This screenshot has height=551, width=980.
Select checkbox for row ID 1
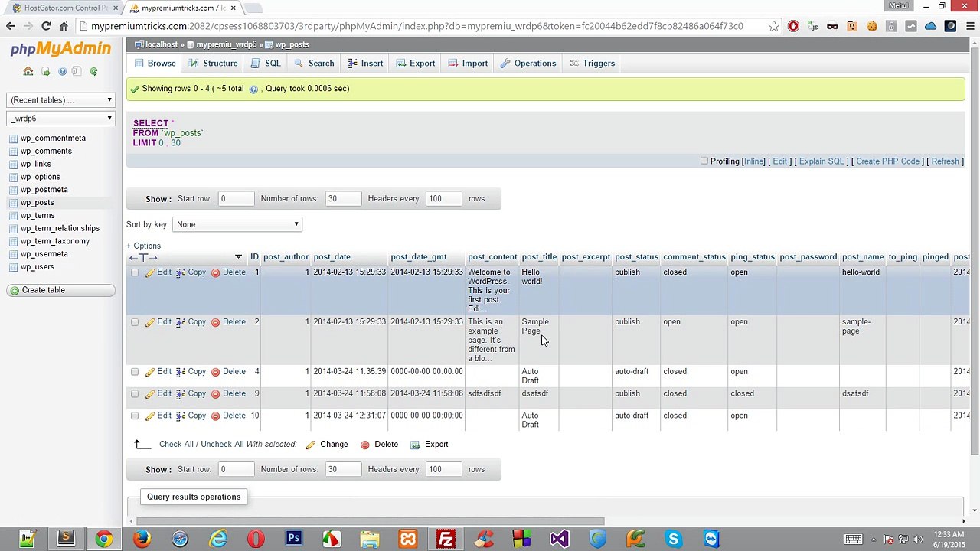135,272
